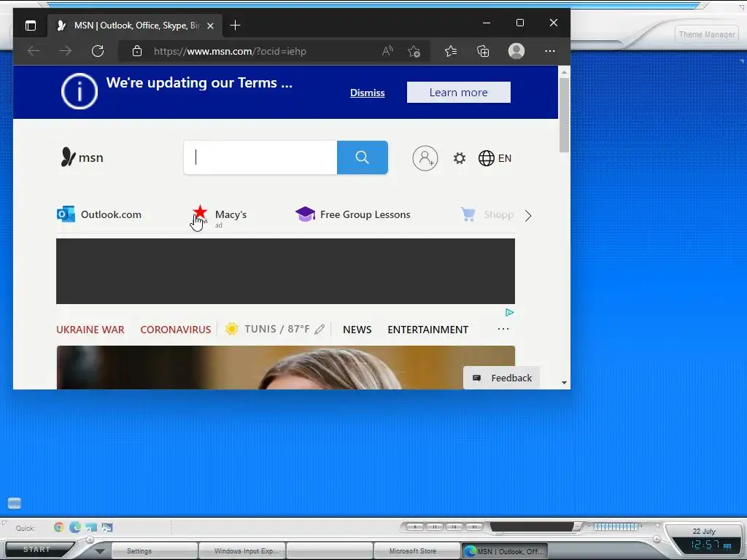
Task: Open the Collections icon
Action: point(483,51)
